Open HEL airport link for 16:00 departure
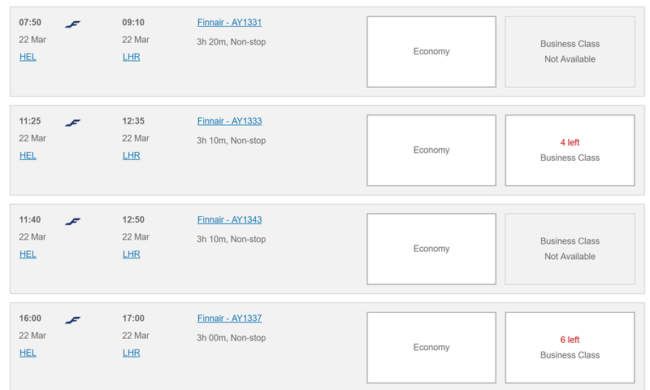Screen dimensions: 650x390 (x=28, y=353)
